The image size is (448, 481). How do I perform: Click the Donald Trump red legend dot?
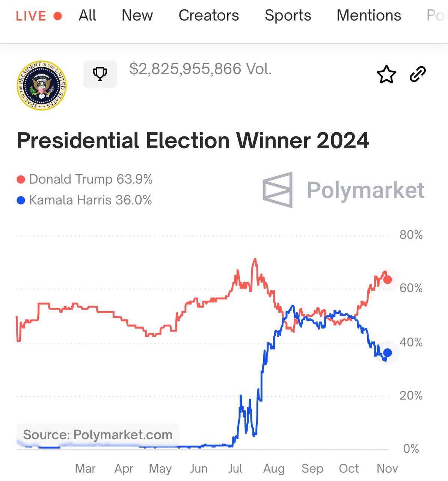(21, 180)
